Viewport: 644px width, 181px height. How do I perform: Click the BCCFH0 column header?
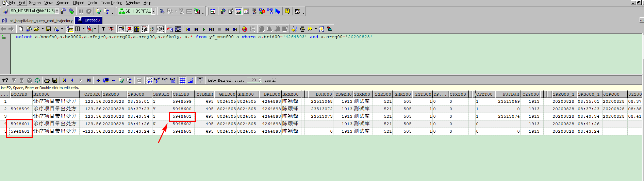[x=19, y=94]
